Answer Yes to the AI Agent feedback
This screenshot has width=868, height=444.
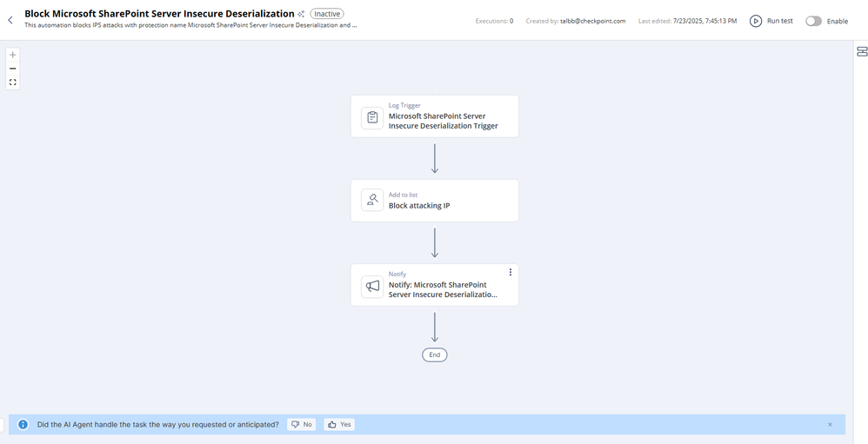[339, 425]
